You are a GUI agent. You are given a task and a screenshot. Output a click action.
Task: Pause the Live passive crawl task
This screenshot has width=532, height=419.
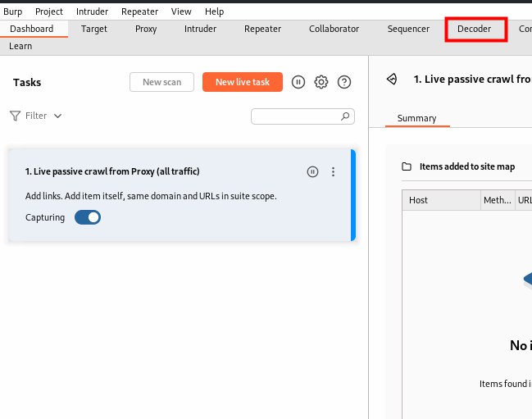tap(312, 171)
